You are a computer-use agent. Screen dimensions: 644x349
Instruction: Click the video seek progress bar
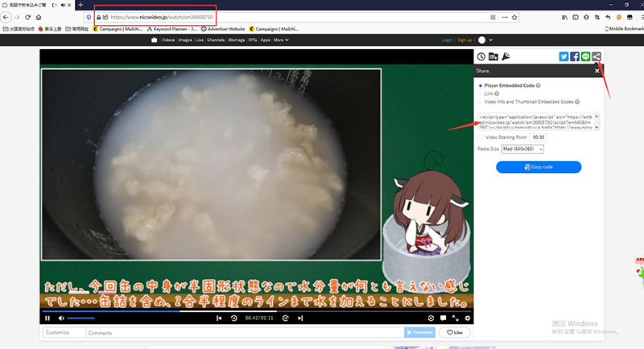coord(257,311)
